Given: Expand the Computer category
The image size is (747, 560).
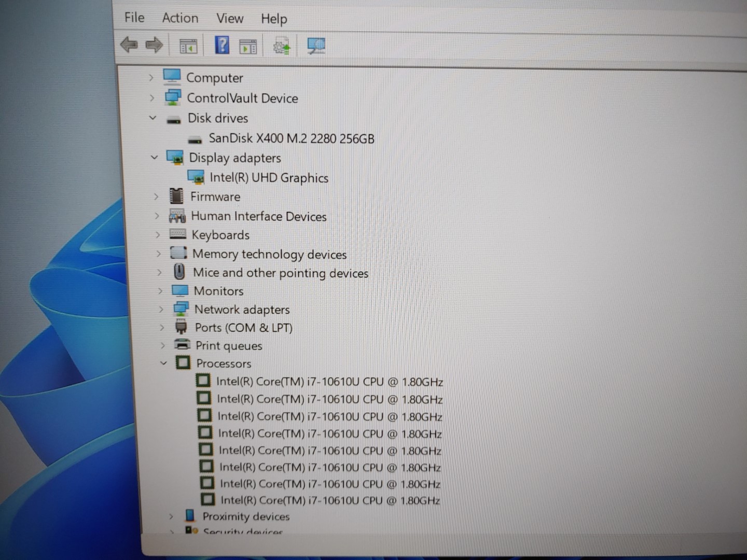Looking at the screenshot, I should point(151,78).
